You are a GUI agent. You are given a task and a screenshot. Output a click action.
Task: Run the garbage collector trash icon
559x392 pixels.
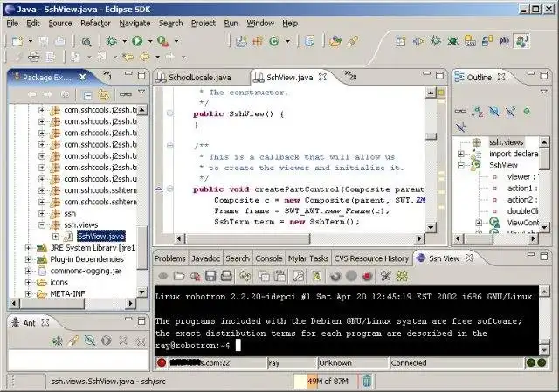368,381
